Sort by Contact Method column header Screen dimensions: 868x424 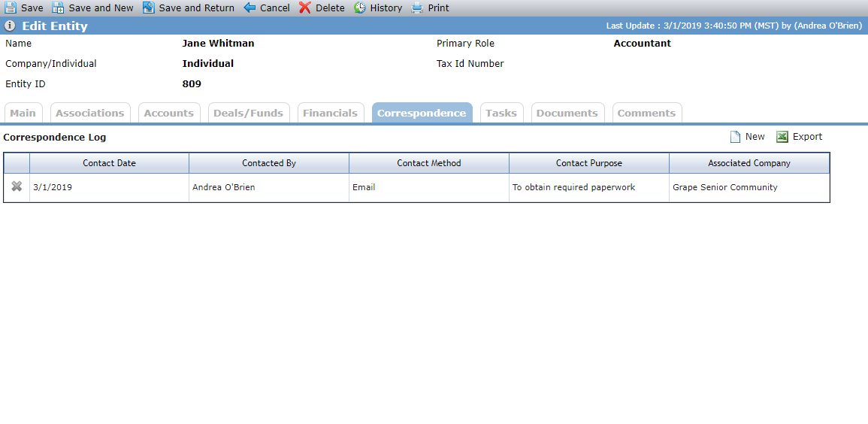coord(429,163)
